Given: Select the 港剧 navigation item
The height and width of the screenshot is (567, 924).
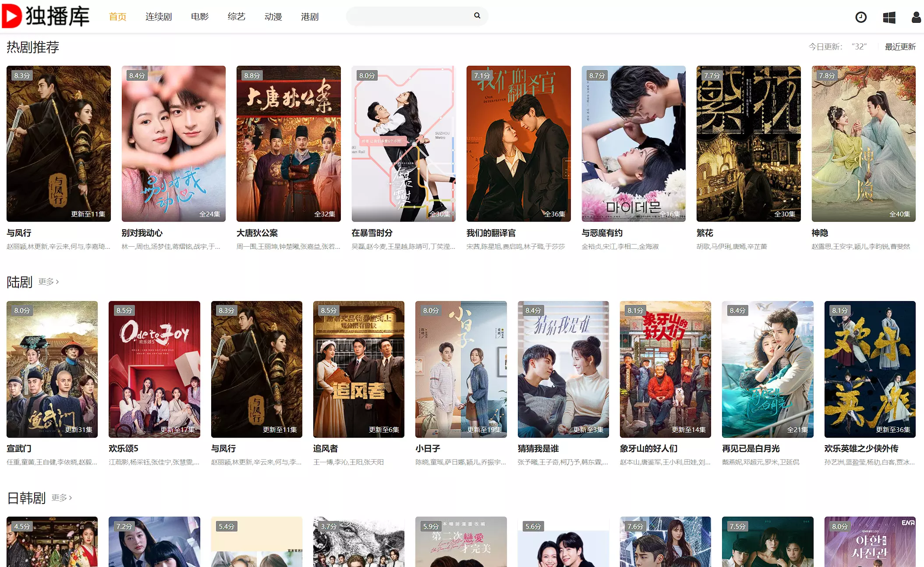Looking at the screenshot, I should [x=310, y=17].
